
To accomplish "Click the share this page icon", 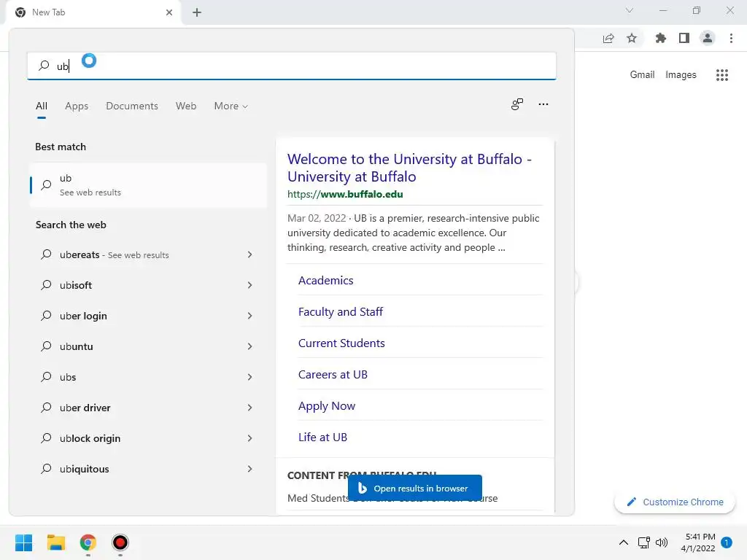I will 608,39.
